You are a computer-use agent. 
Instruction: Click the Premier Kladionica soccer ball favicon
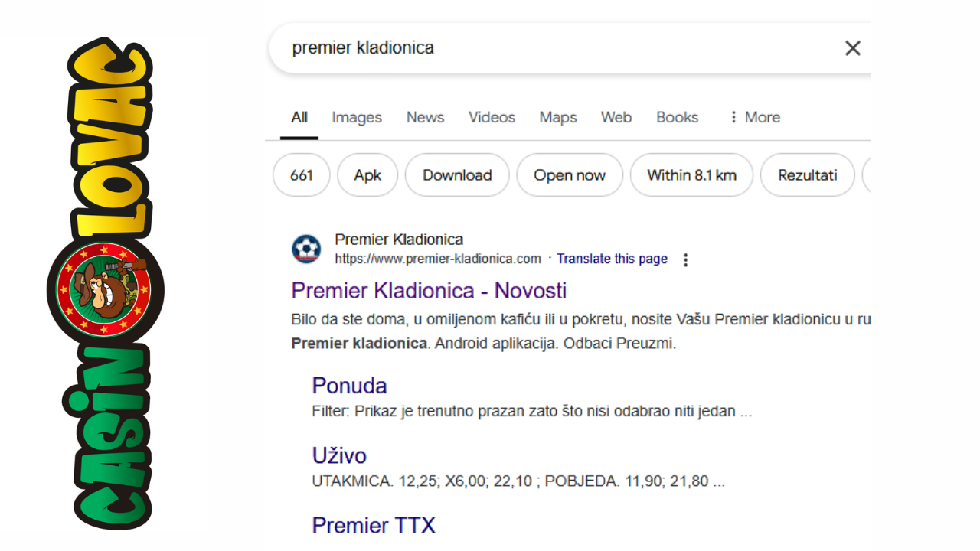[306, 249]
